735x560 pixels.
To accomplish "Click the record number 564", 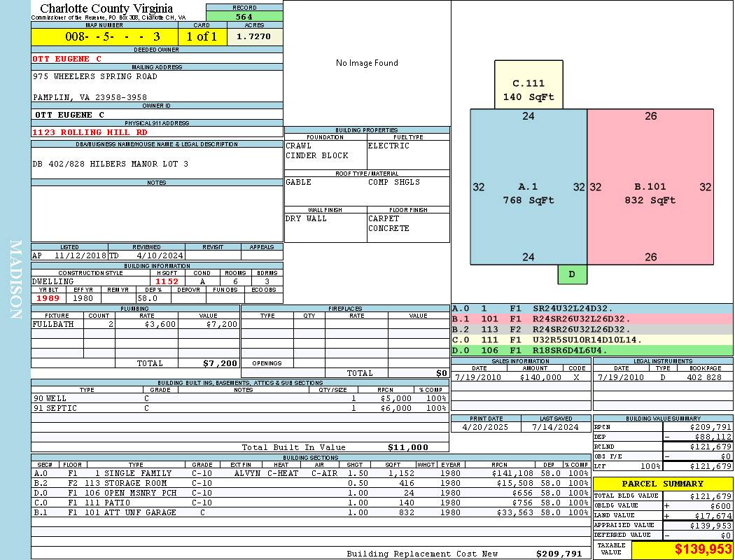I will (x=244, y=17).
